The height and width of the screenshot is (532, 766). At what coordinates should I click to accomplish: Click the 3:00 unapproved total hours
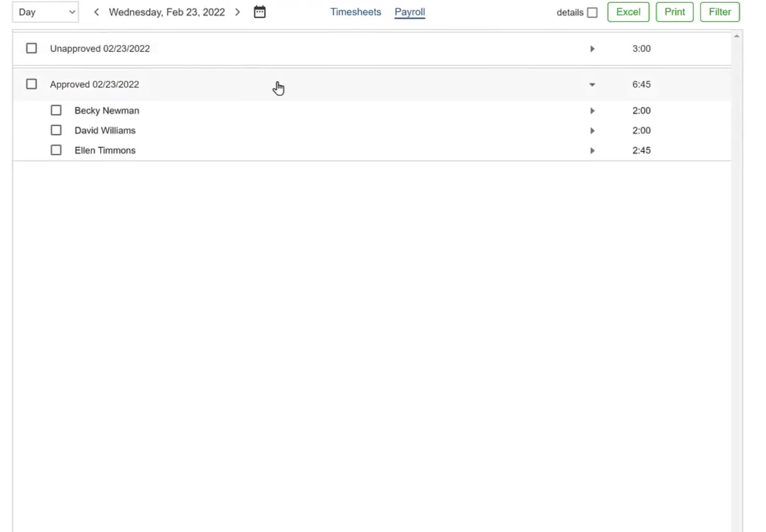click(642, 48)
